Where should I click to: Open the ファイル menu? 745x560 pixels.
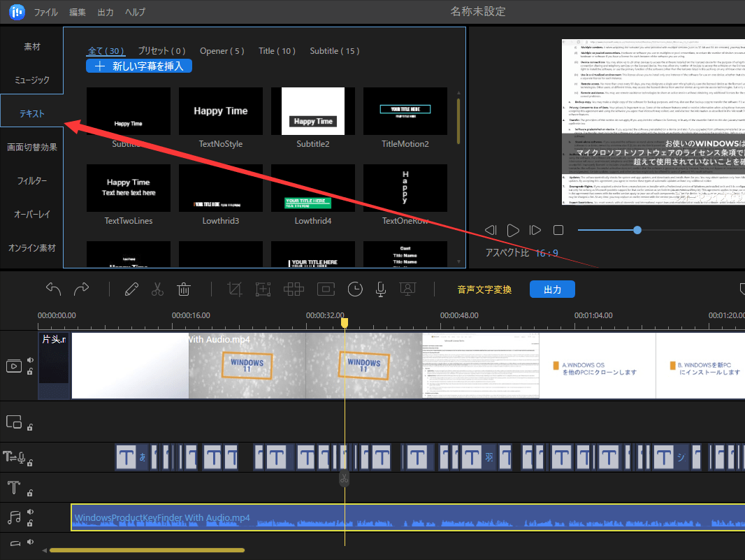coord(46,13)
